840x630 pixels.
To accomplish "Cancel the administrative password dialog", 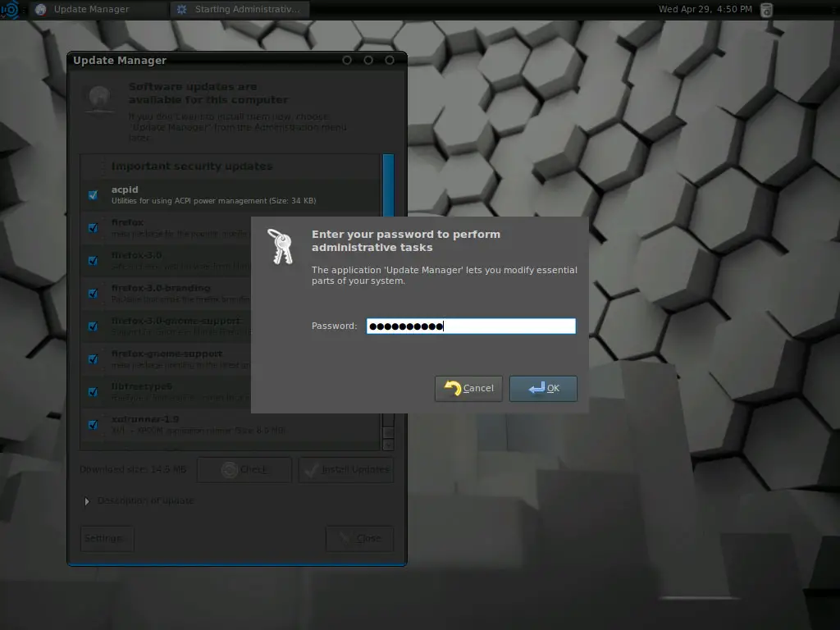I will [x=468, y=388].
